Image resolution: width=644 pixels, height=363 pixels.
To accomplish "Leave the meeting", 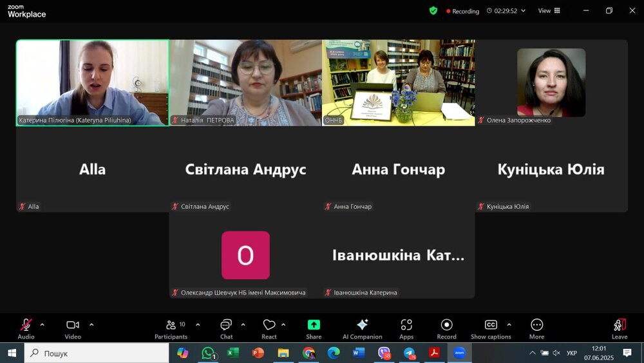I will (619, 328).
